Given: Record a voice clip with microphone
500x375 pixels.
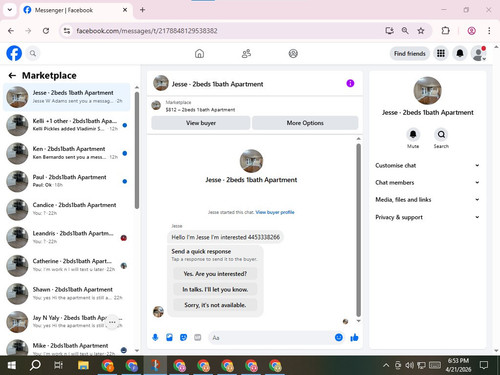Looking at the screenshot, I should click(x=155, y=338).
